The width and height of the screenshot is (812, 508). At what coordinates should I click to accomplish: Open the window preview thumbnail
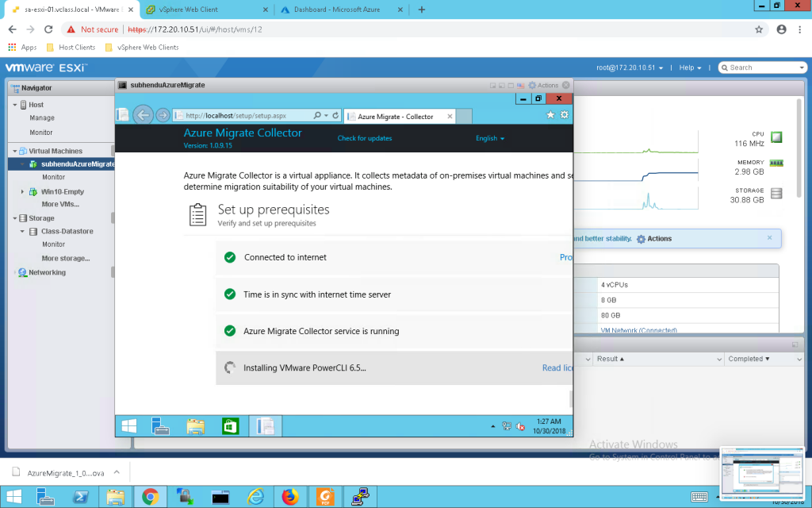pos(762,473)
